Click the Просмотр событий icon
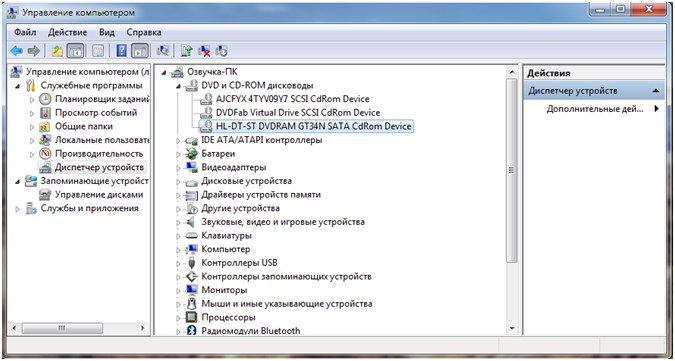This screenshot has height=361, width=675. [45, 113]
